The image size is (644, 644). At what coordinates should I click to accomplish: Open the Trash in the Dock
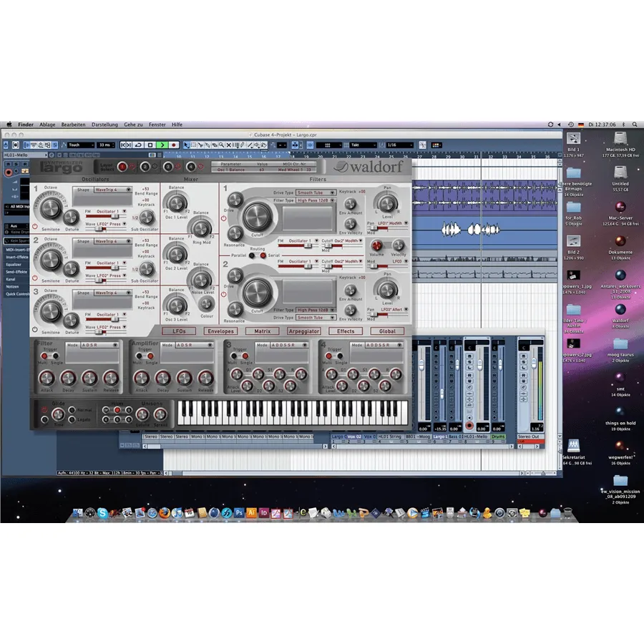567,512
